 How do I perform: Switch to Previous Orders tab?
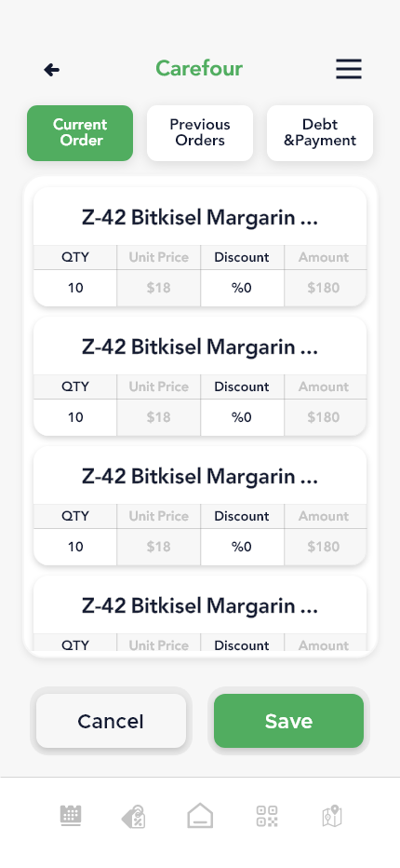[x=200, y=133]
